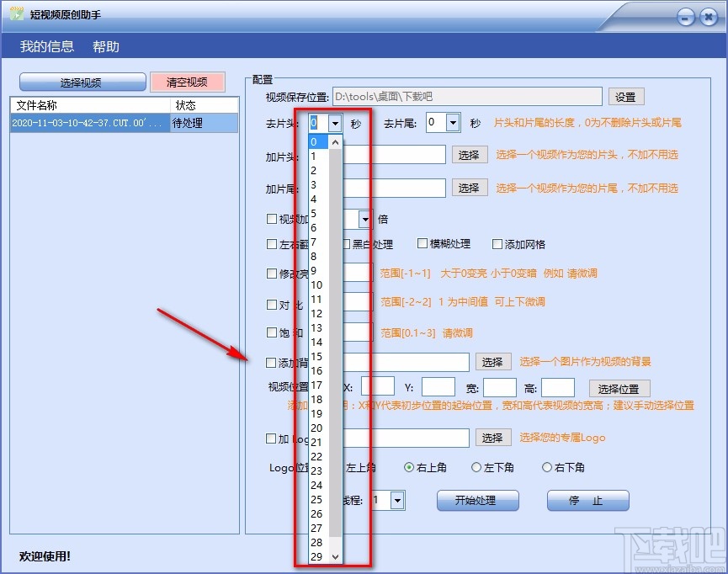This screenshot has height=574, width=728.
Task: Enable the 黑白处理 checkbox
Action: coord(346,244)
